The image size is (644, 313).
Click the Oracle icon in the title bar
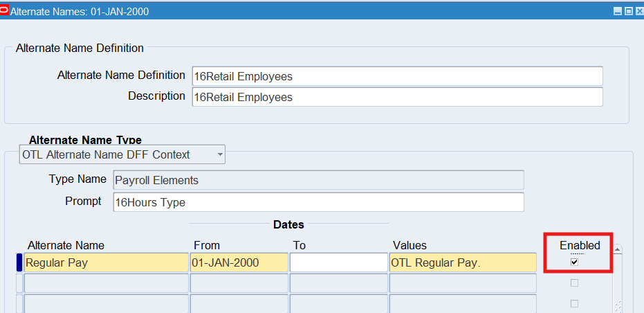click(5, 11)
